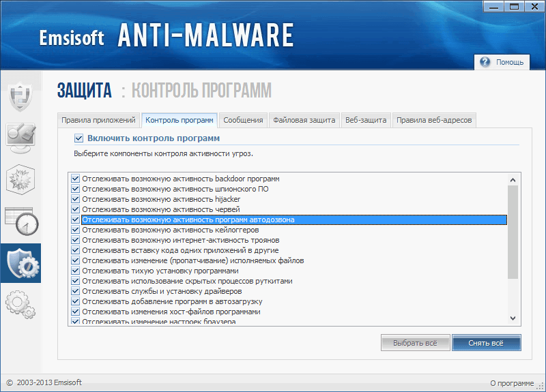Select row 'изменения хост-файлов программами' text
Viewport: 546px width, 392px height.
click(x=171, y=312)
